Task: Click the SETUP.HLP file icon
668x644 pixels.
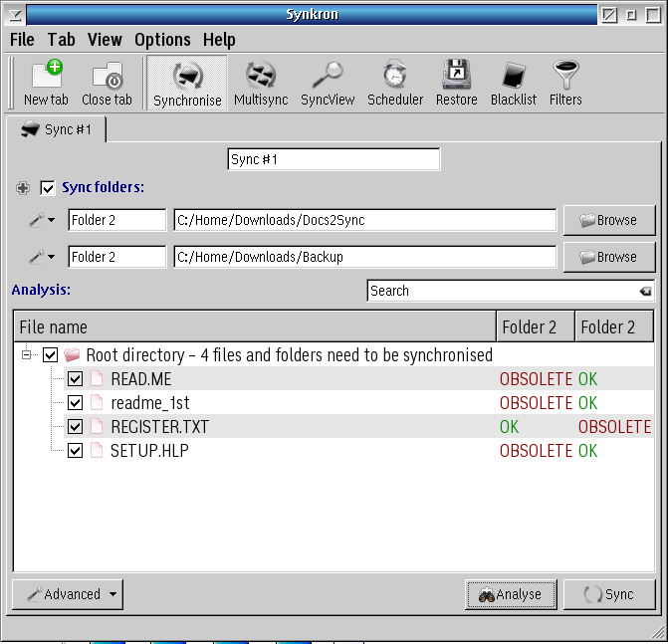Action: coord(97,450)
